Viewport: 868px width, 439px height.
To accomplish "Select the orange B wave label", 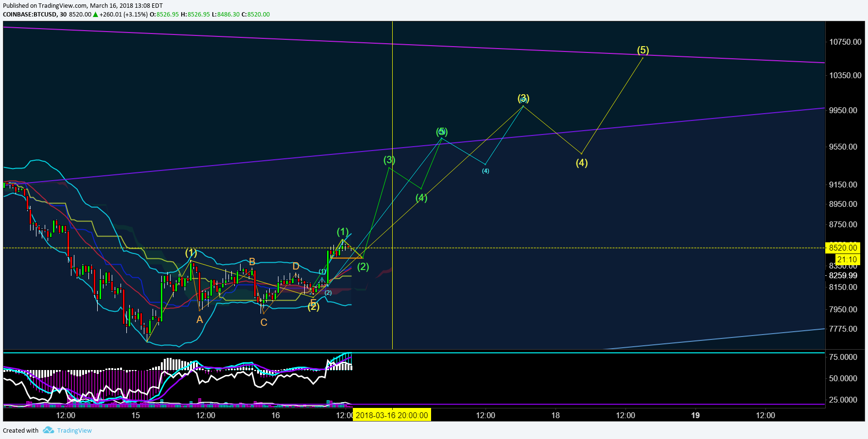I will tap(252, 262).
